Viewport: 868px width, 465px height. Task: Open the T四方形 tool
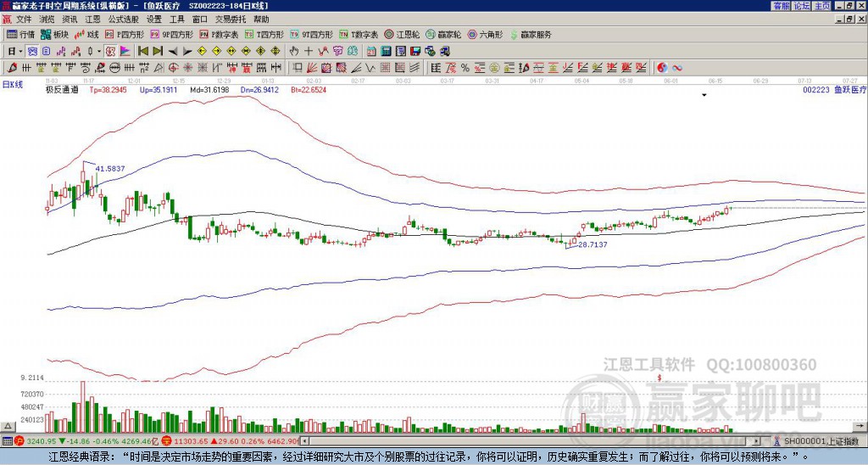click(264, 34)
